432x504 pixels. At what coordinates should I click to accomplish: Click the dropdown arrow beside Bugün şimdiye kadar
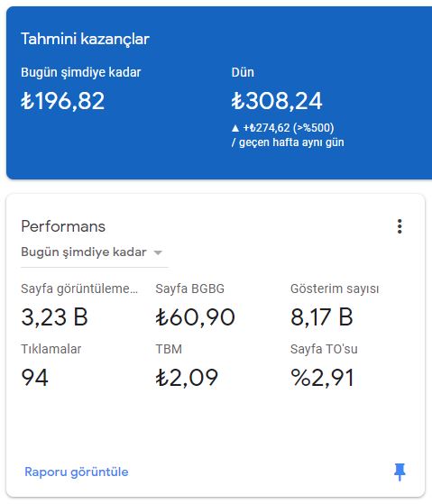pyautogui.click(x=158, y=252)
